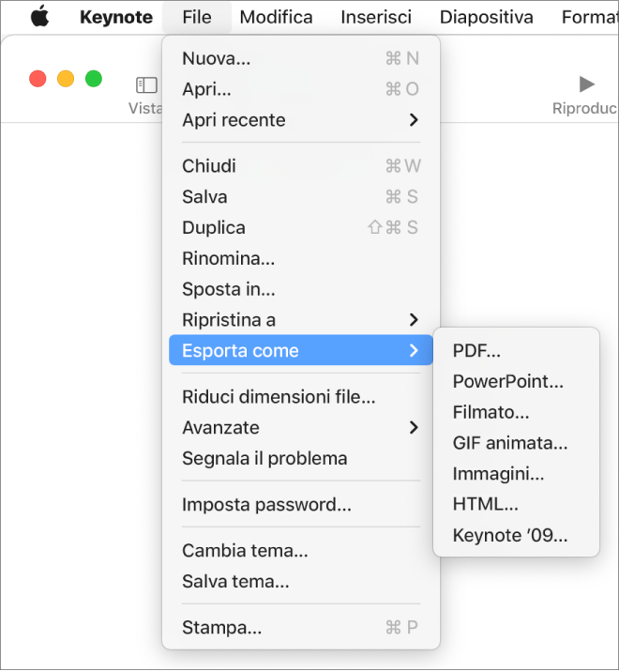This screenshot has width=619, height=672.
Task: Choose Stampa... menu item
Action: [301, 628]
